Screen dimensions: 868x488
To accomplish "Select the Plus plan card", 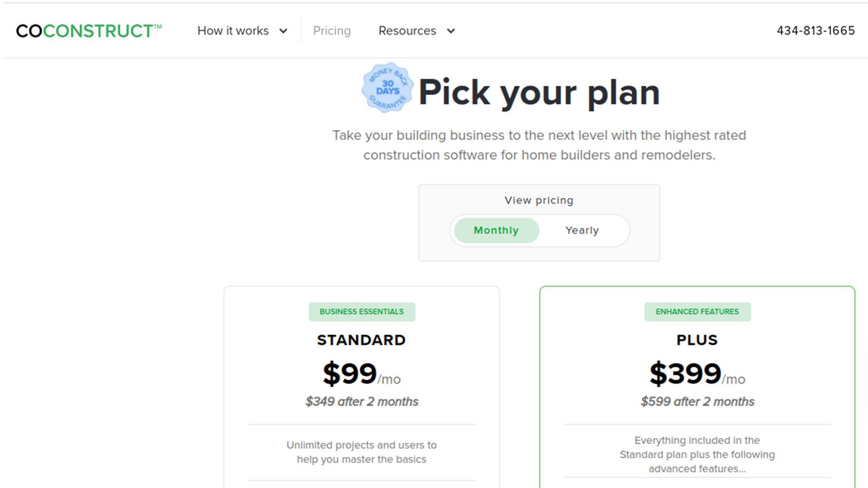I will 697,380.
